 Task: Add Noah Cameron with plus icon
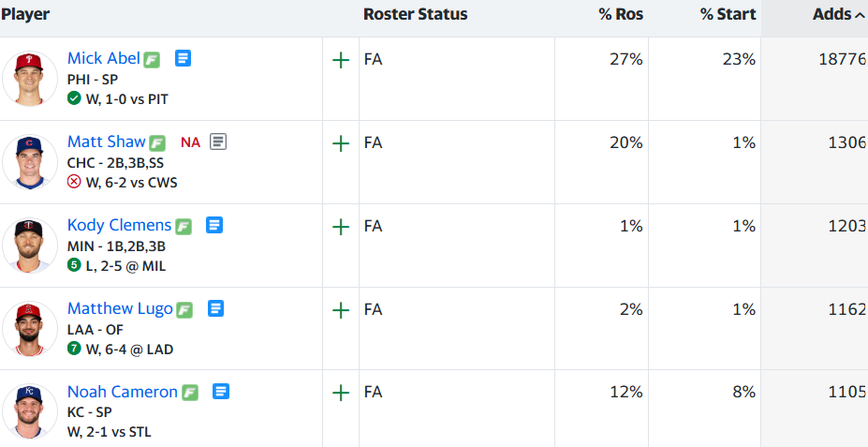[x=341, y=394]
